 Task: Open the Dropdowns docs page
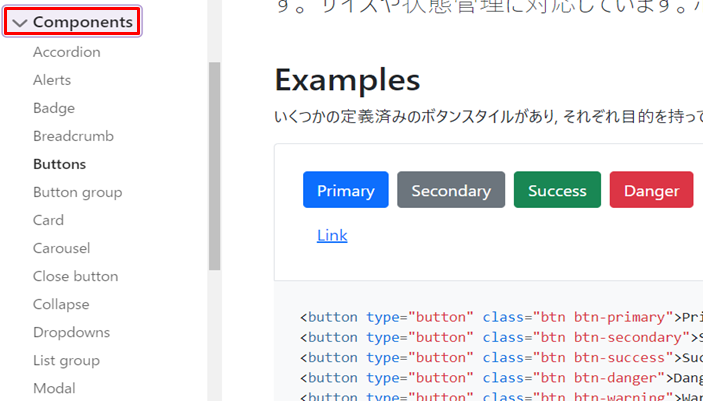[71, 332]
